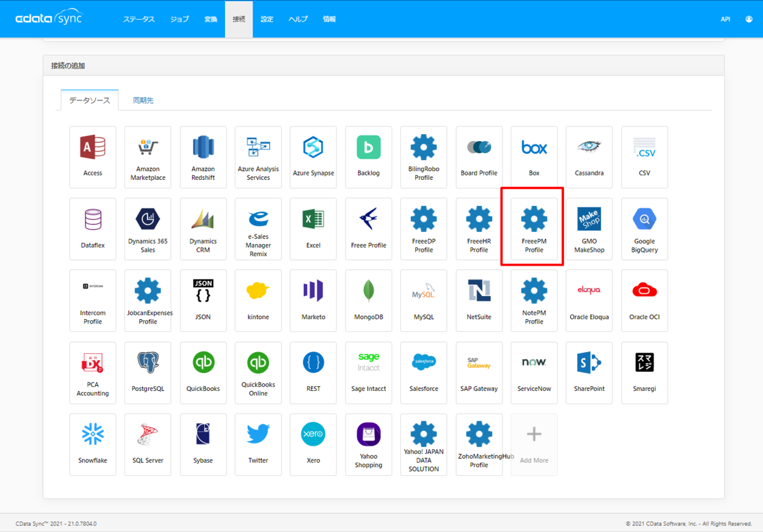The height and width of the screenshot is (532, 763).
Task: Choose the CSV data source tile
Action: click(x=645, y=157)
